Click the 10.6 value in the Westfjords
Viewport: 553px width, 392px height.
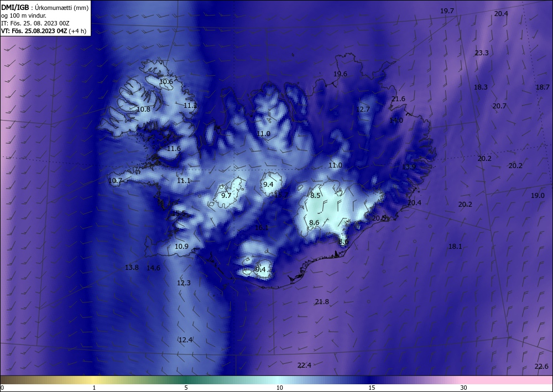pos(166,81)
